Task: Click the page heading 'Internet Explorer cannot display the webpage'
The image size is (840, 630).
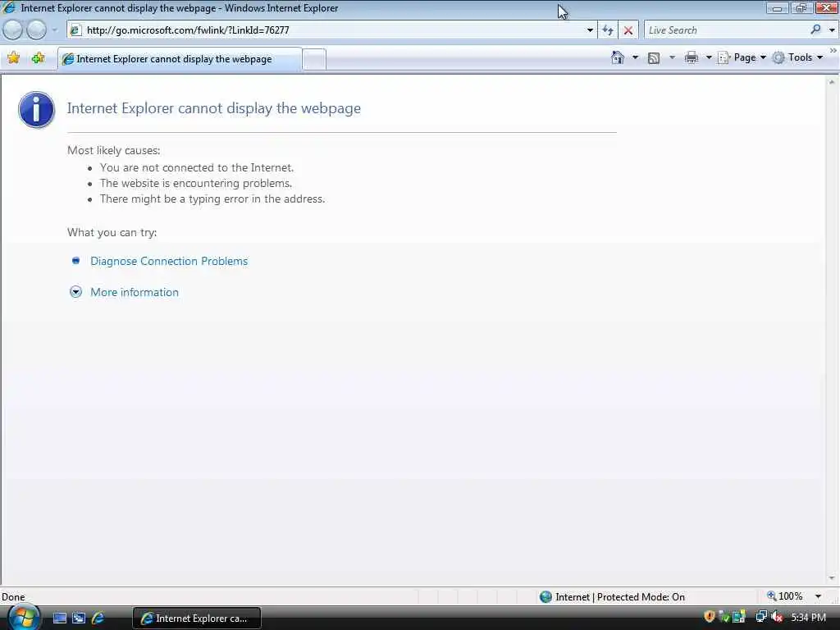Action: pos(214,108)
